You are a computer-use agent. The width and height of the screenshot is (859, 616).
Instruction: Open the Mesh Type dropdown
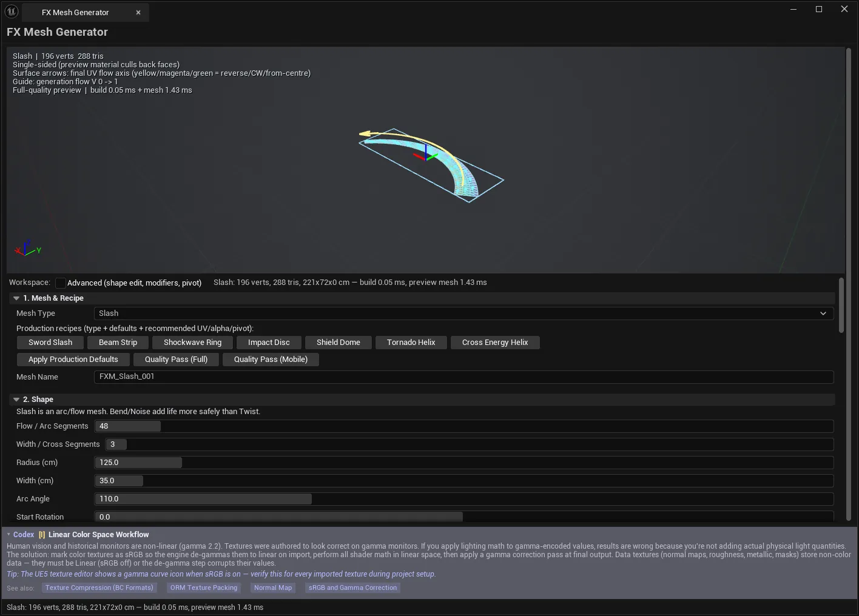pyautogui.click(x=464, y=313)
